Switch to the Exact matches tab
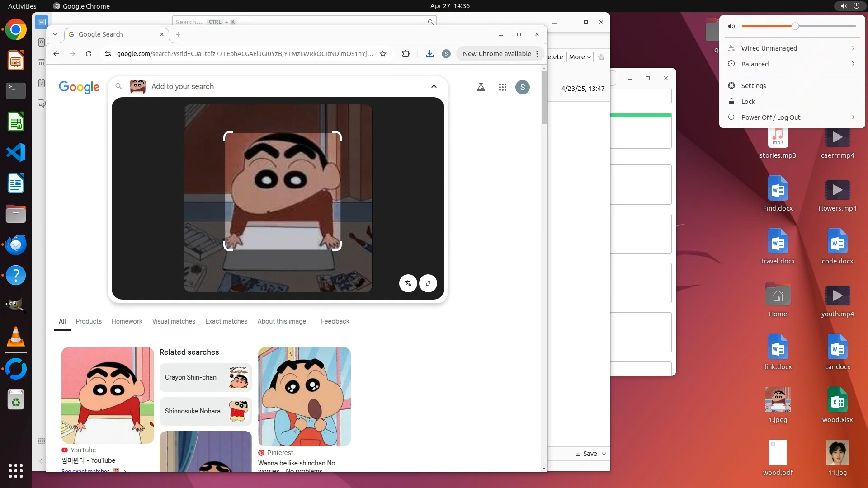Image resolution: width=868 pixels, height=488 pixels. pos(226,321)
